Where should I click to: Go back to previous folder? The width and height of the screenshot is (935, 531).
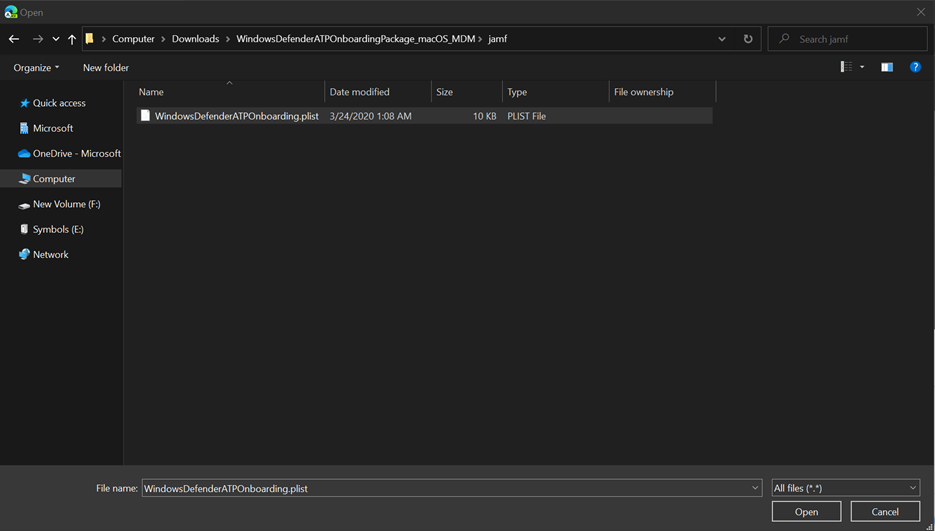click(14, 39)
